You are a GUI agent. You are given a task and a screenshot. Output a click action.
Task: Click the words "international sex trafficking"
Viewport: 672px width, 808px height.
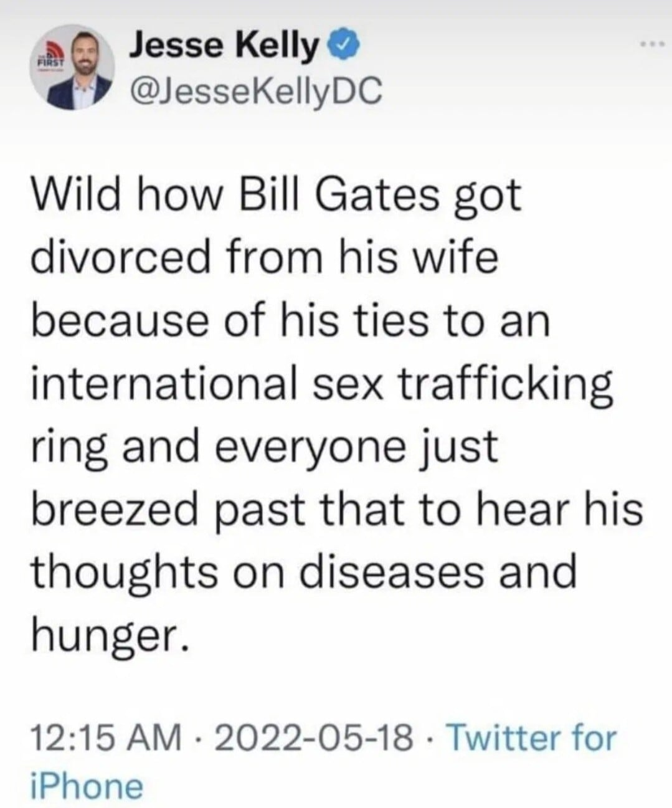(321, 383)
